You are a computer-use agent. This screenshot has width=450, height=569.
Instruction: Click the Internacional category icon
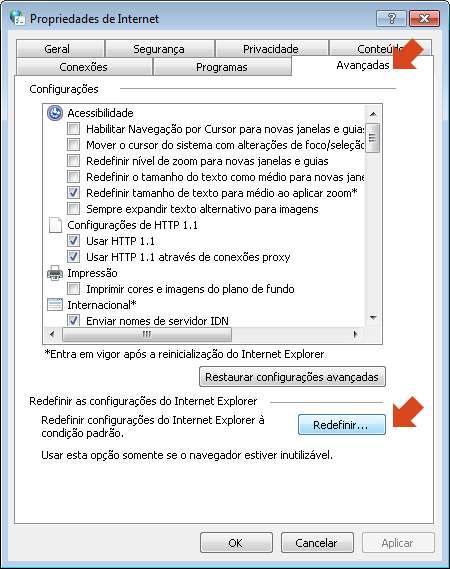55,305
